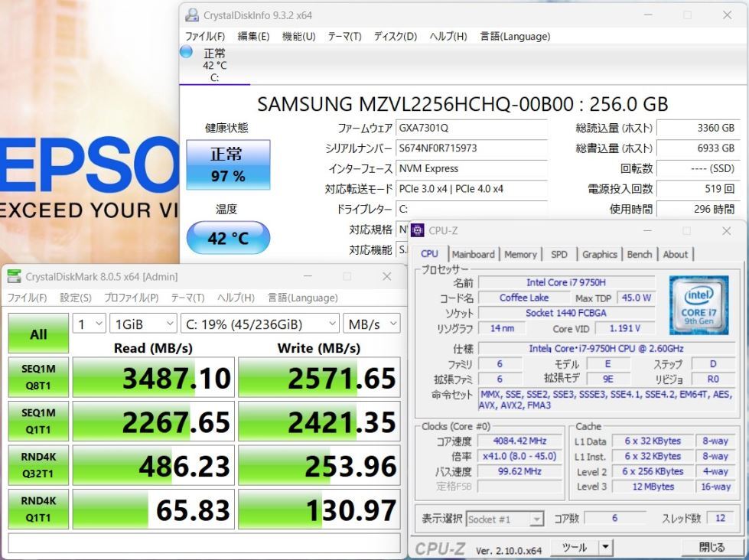This screenshot has height=560, width=749.
Task: Switch to the Memory tab in CPU-Z
Action: tap(521, 254)
